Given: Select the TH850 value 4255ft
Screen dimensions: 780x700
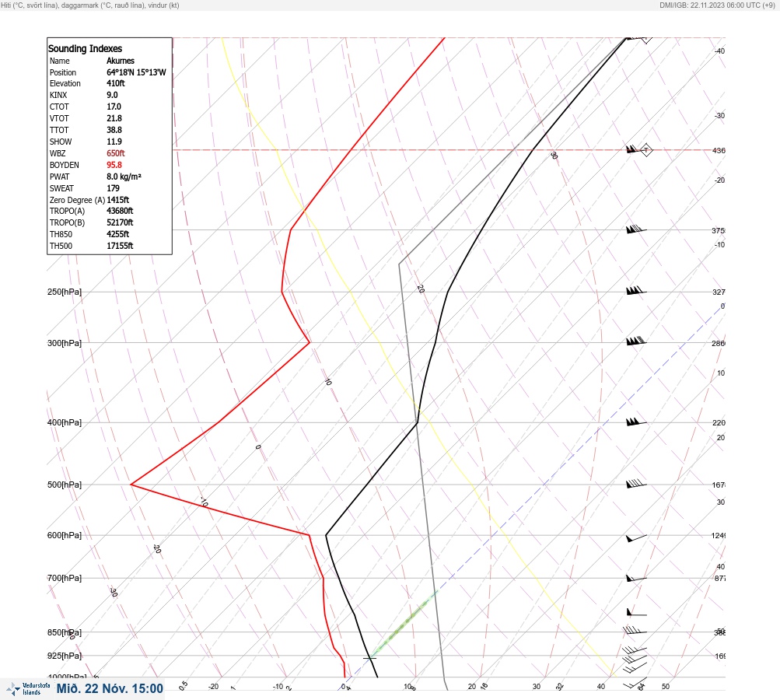Looking at the screenshot, I should pos(118,234).
